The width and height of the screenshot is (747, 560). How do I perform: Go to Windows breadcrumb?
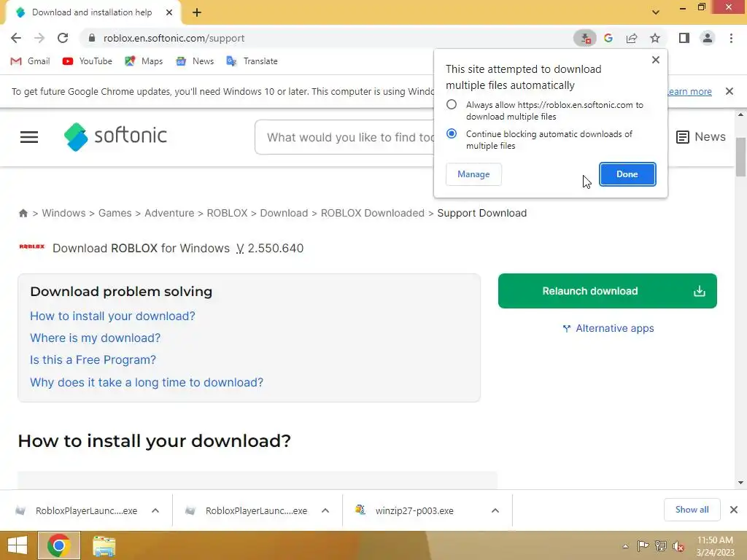point(64,214)
